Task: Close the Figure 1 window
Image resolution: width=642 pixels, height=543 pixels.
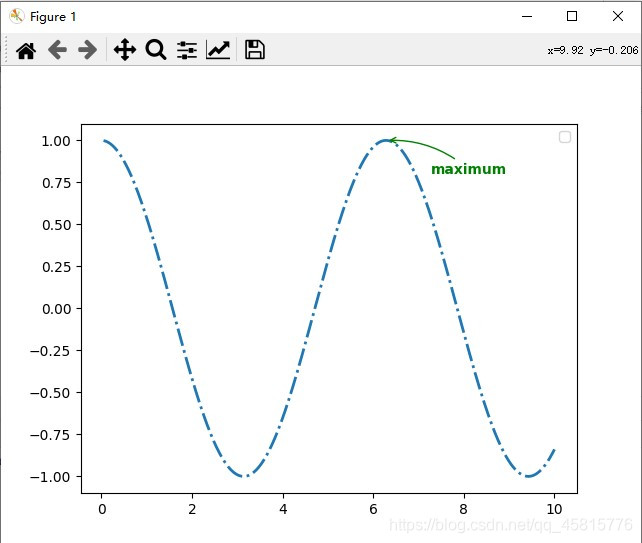Action: pyautogui.click(x=618, y=16)
